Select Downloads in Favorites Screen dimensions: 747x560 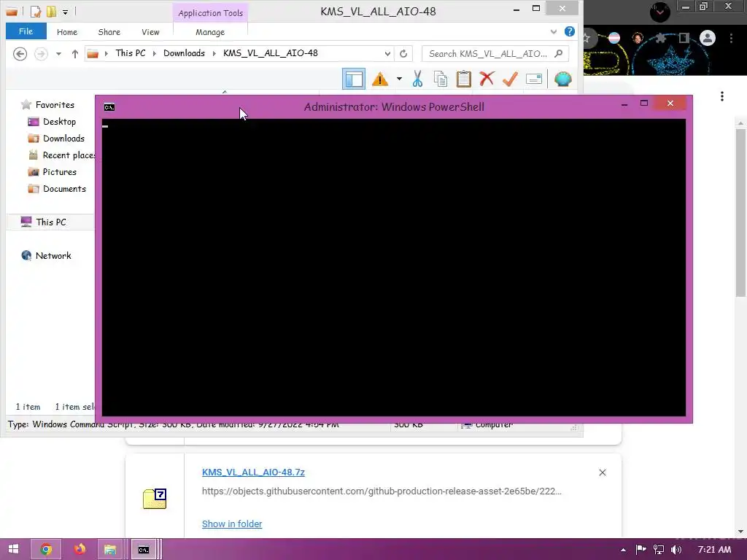pos(56,138)
